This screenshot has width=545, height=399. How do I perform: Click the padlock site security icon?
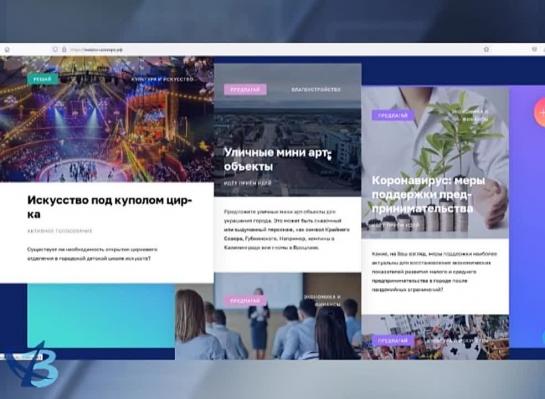pos(64,50)
